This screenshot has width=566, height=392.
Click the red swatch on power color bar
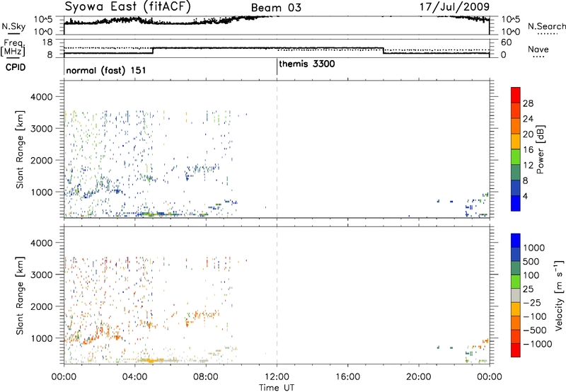click(x=516, y=95)
